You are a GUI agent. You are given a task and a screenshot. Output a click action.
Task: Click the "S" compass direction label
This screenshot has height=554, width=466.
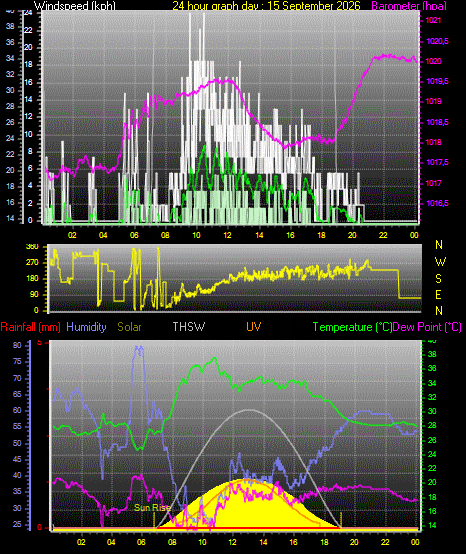(438, 279)
